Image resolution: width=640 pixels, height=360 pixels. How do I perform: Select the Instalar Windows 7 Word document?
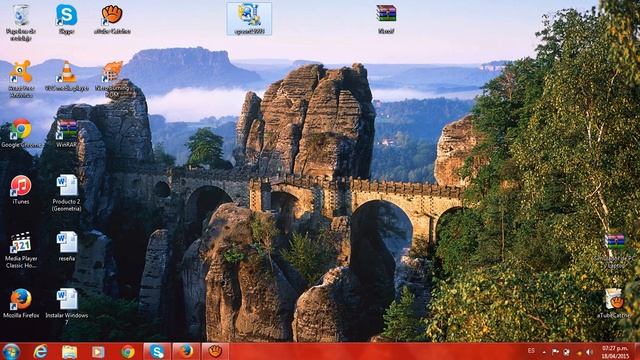click(67, 307)
